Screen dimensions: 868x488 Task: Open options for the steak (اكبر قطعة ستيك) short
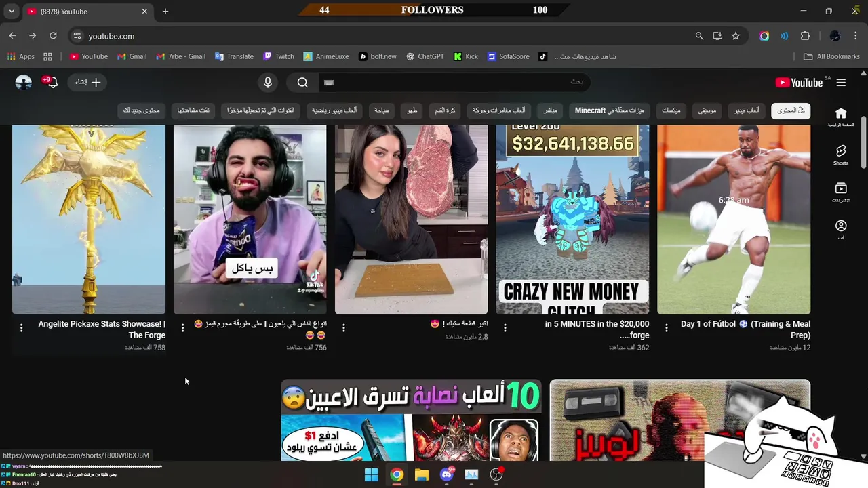tap(344, 327)
